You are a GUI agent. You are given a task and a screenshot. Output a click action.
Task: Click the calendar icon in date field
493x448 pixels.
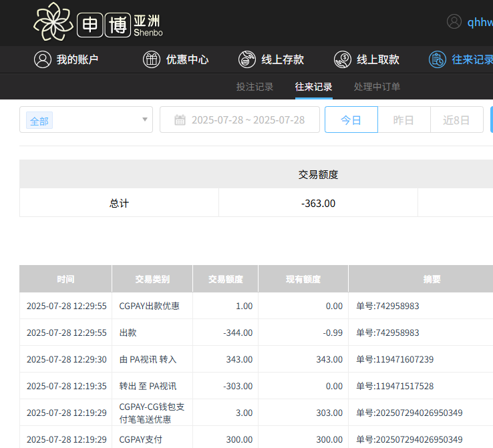180,120
